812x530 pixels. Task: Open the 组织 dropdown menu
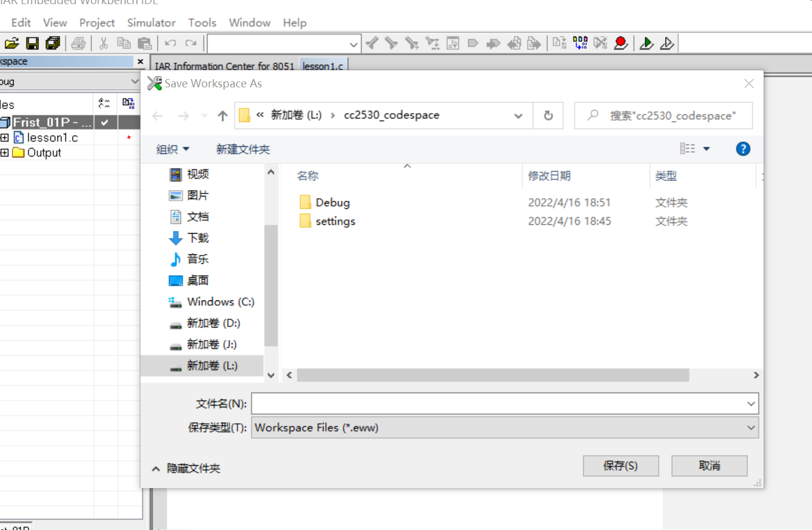(172, 149)
